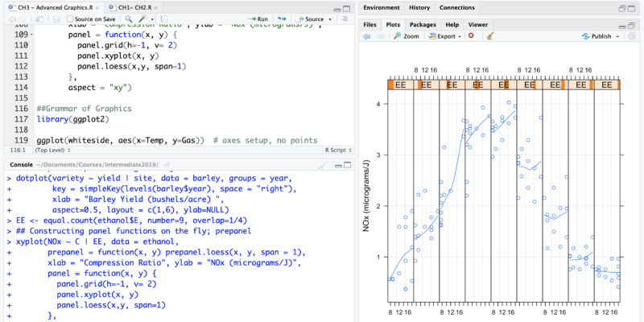The width and height of the screenshot is (644, 322).
Task: Click the Run button
Action: pos(258,19)
